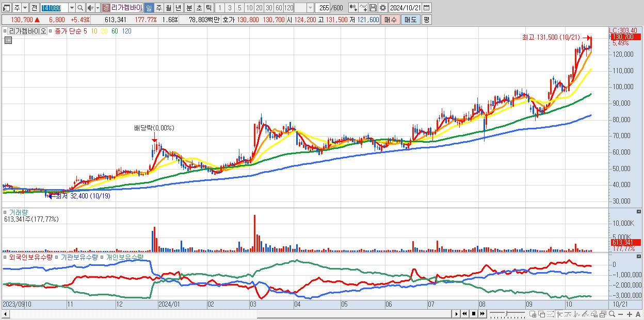Click the pencil line drawing icon
Screen dimensions: 644x320
[585, 314]
